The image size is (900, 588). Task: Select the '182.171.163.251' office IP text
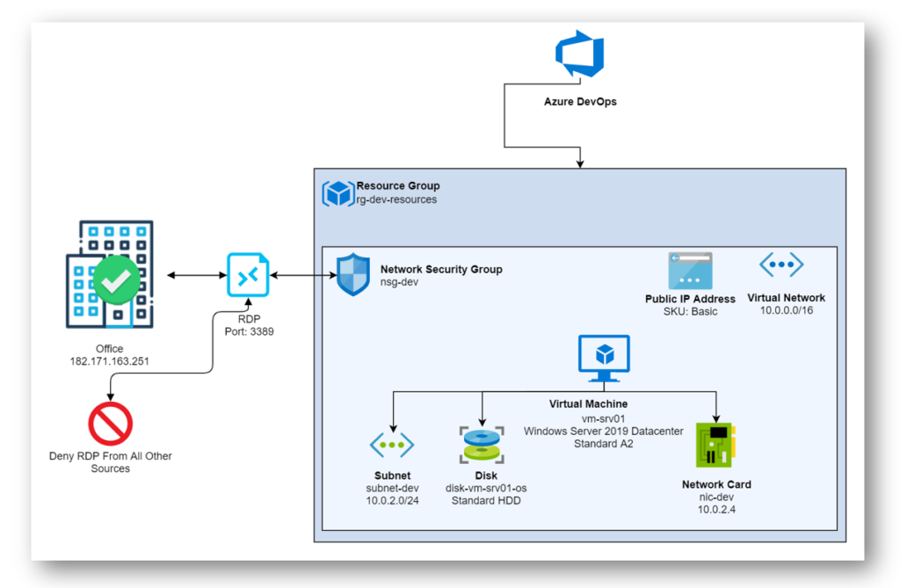coord(110,362)
